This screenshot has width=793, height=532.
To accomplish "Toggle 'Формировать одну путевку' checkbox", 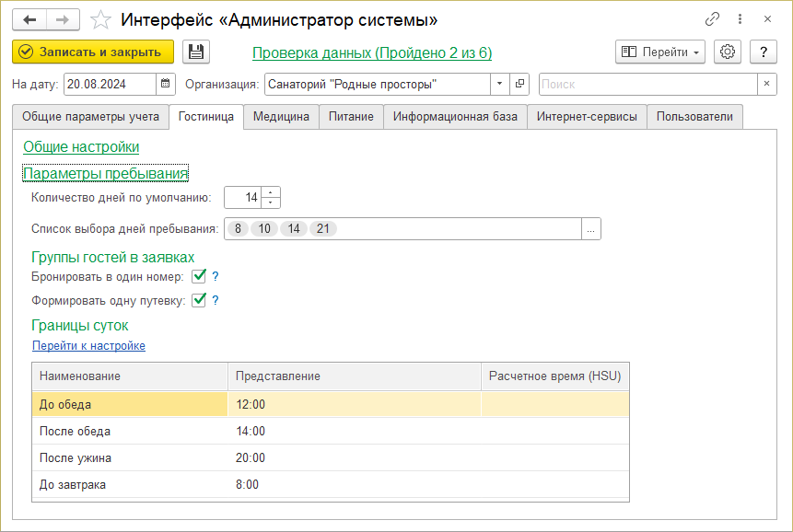I will pyautogui.click(x=199, y=300).
